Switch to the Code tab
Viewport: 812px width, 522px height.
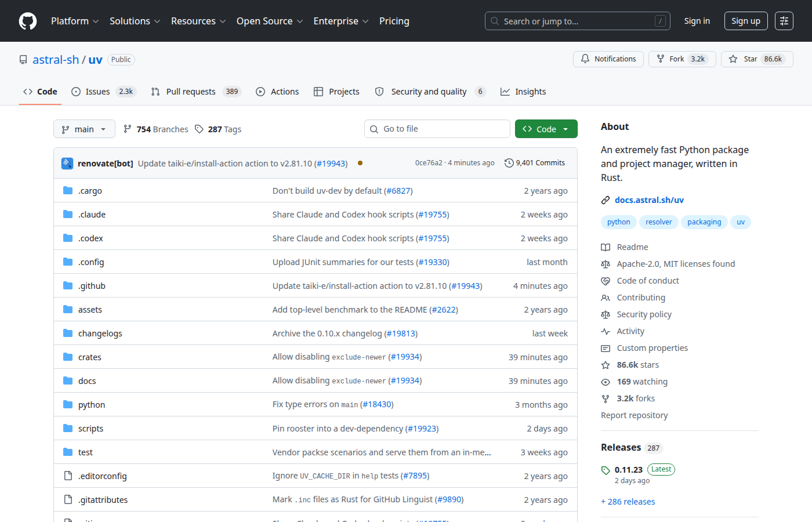(x=40, y=92)
